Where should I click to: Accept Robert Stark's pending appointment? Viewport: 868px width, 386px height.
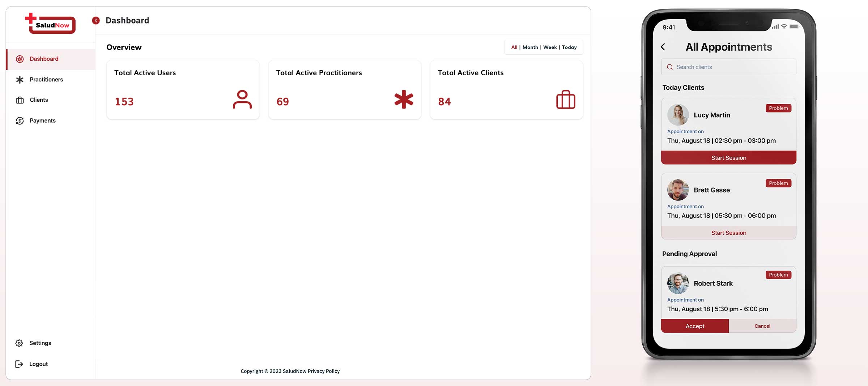(x=694, y=326)
